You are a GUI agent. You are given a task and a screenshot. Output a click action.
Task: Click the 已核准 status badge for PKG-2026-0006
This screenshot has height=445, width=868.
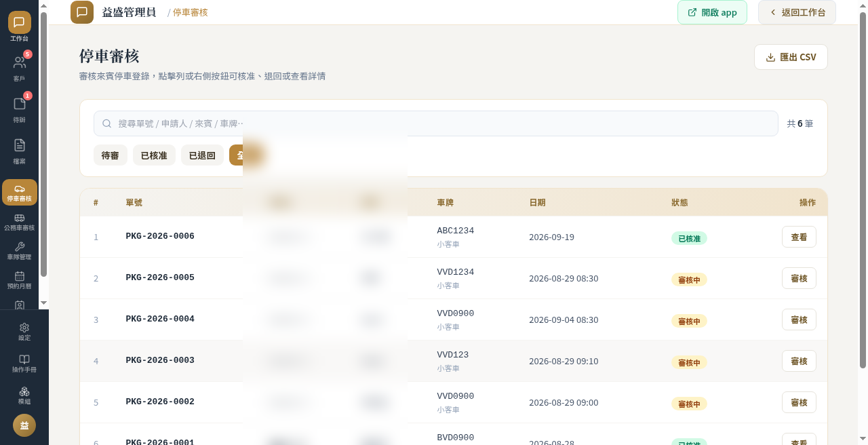pos(689,238)
